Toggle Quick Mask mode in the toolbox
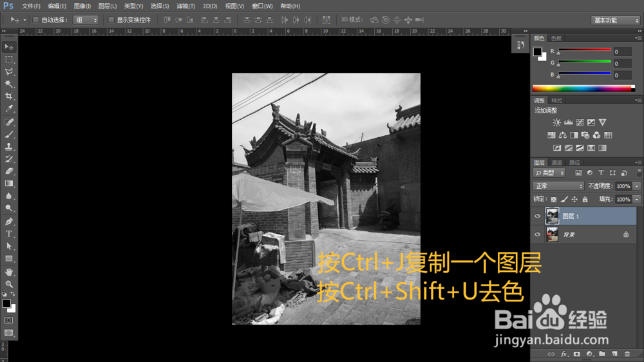The height and width of the screenshot is (362, 644). tap(8, 320)
